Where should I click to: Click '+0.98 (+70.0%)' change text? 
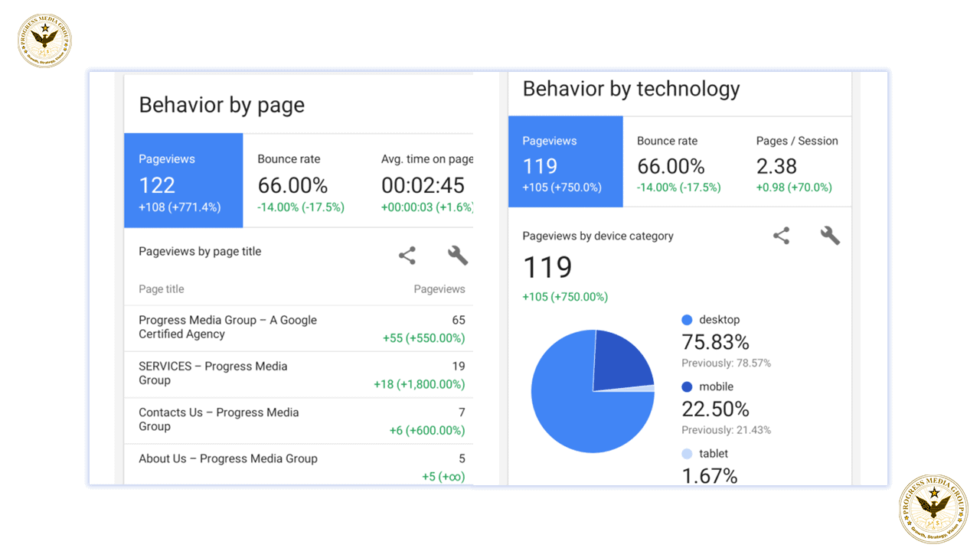[x=794, y=187]
